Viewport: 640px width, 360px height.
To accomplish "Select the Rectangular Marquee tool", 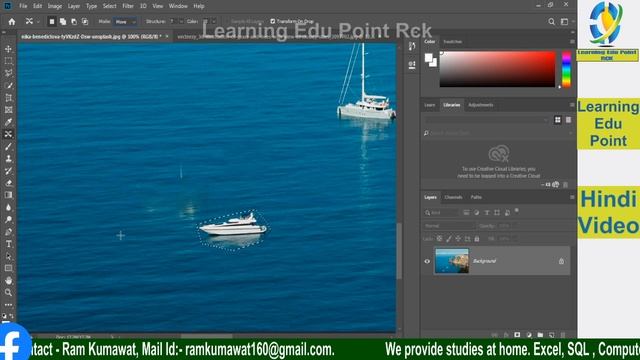I will coord(8,61).
